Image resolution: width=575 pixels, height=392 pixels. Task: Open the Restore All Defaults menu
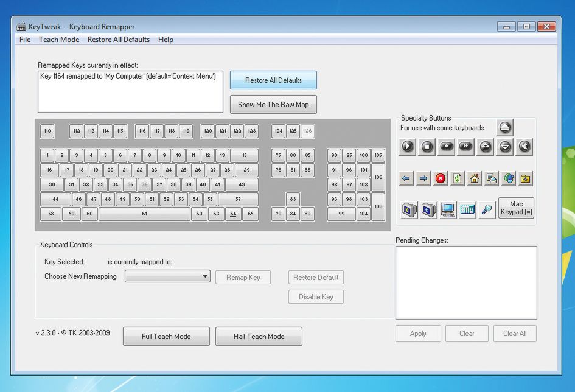tap(119, 40)
